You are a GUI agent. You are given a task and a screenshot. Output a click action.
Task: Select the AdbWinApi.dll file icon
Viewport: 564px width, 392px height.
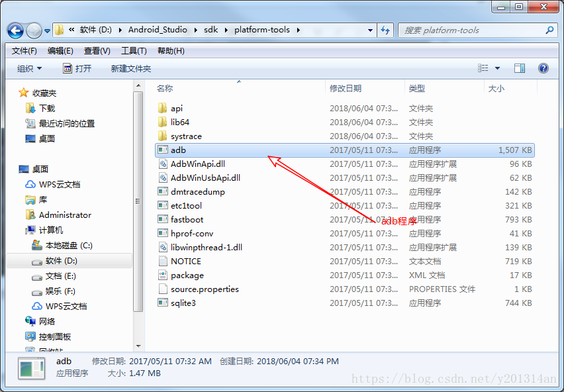pyautogui.click(x=163, y=164)
